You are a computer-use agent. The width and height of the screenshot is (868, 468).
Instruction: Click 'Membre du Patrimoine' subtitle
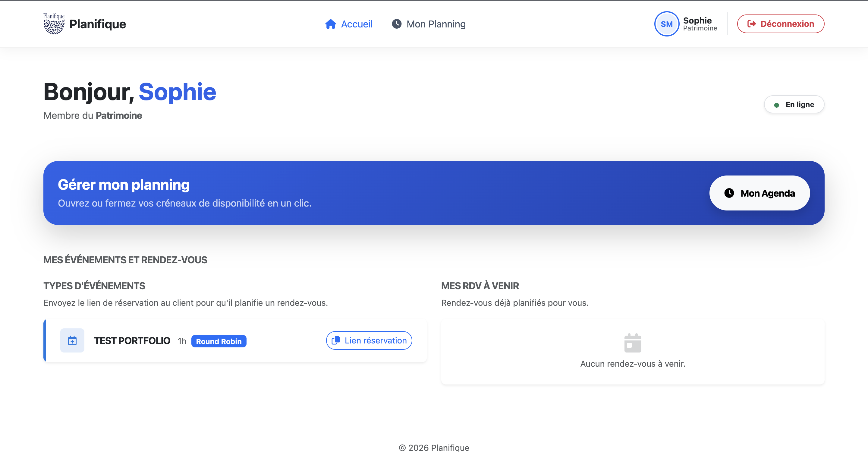pyautogui.click(x=93, y=116)
